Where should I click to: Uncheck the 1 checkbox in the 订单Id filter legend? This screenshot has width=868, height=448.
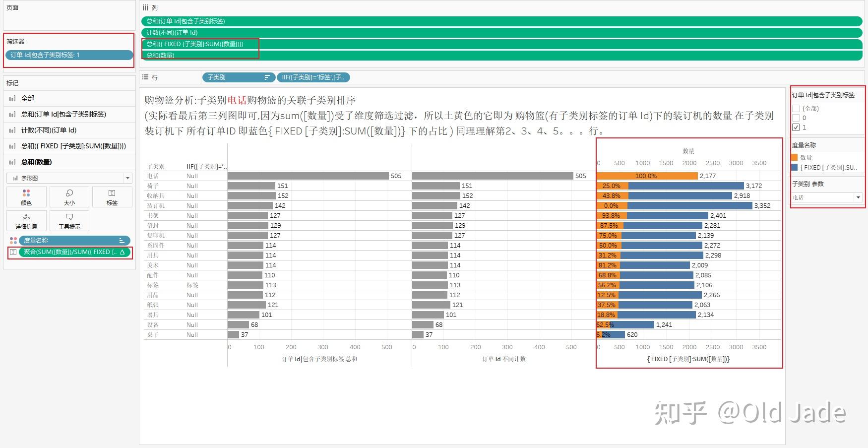[797, 128]
